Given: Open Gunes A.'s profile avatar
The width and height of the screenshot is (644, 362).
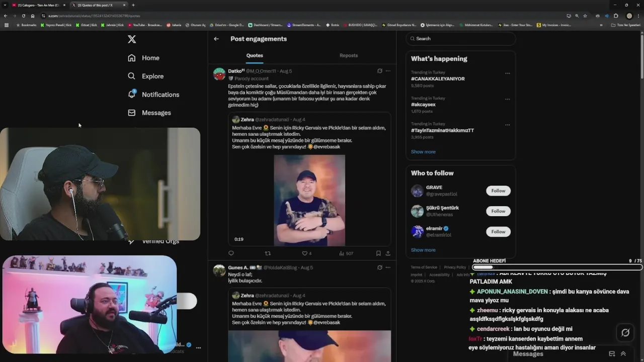Looking at the screenshot, I should [219, 270].
